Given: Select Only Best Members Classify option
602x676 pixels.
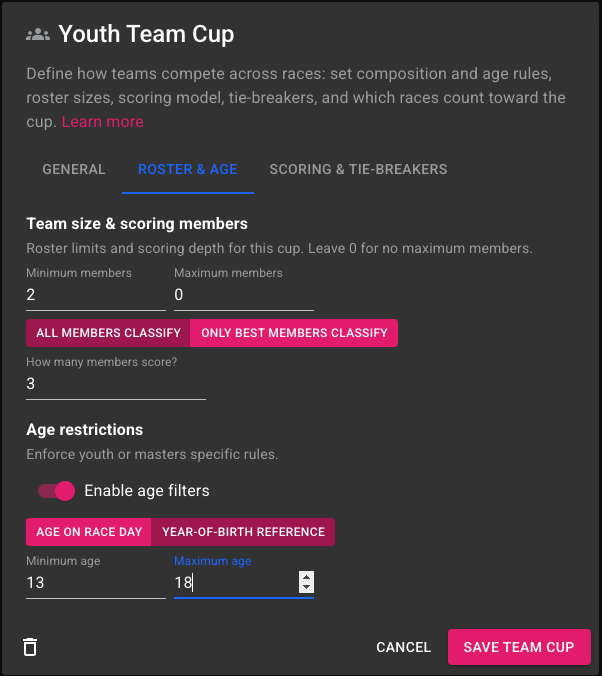Looking at the screenshot, I should pos(294,333).
